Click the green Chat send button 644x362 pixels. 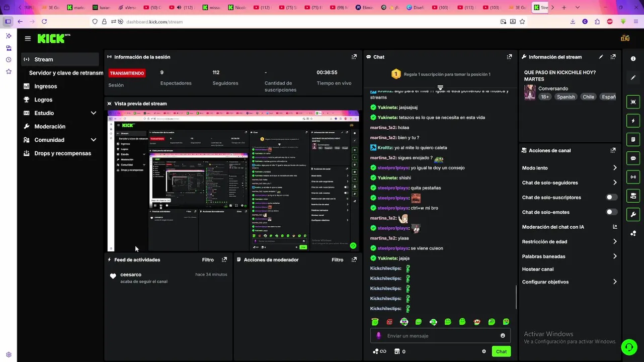pos(501,351)
